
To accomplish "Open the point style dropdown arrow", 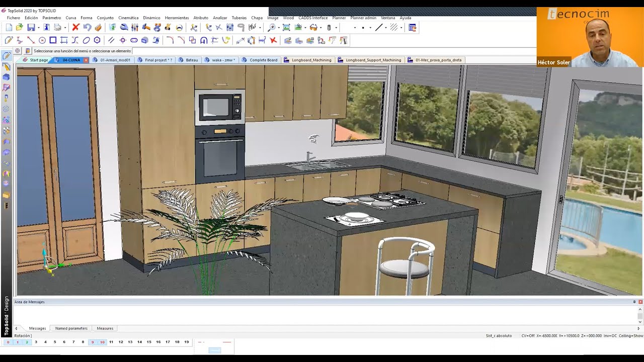I will 370,28.
